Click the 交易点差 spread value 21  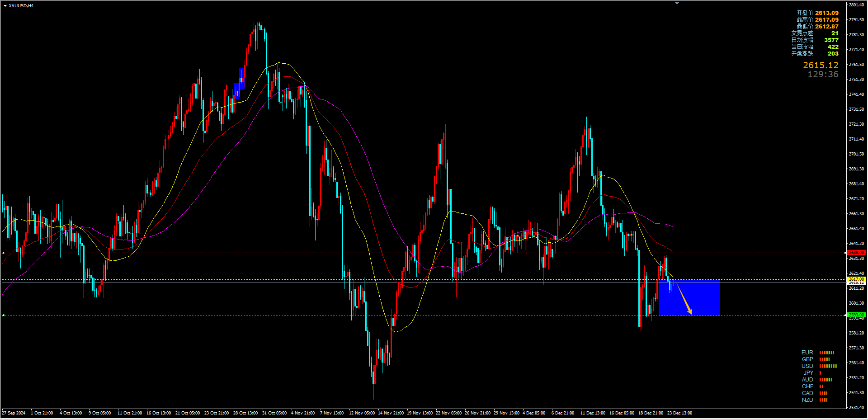(835, 33)
